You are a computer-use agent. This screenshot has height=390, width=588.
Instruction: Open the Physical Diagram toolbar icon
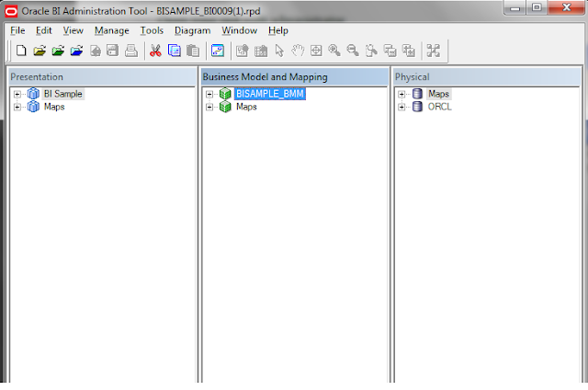click(218, 51)
